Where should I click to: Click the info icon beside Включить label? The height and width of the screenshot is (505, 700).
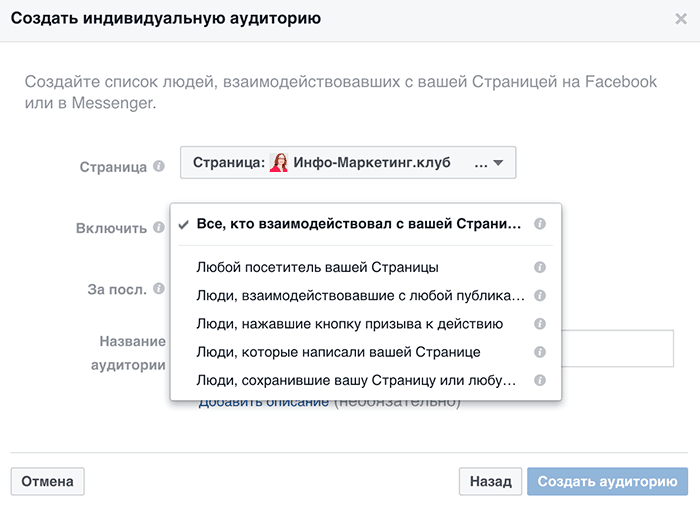point(159,227)
